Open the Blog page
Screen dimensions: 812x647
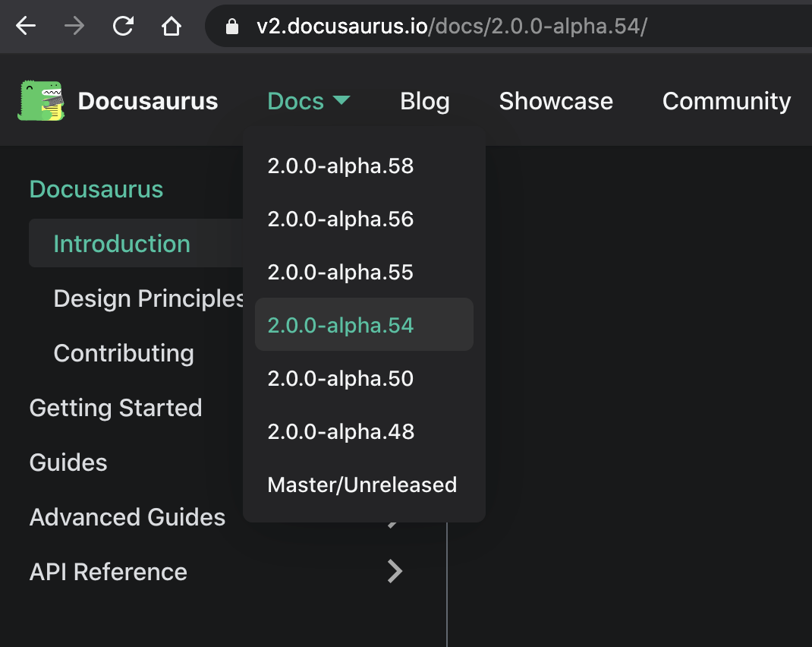tap(424, 100)
